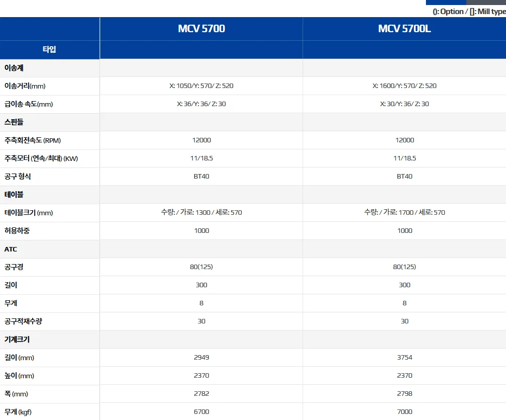Click the 높이 (mm) row label

(19, 376)
